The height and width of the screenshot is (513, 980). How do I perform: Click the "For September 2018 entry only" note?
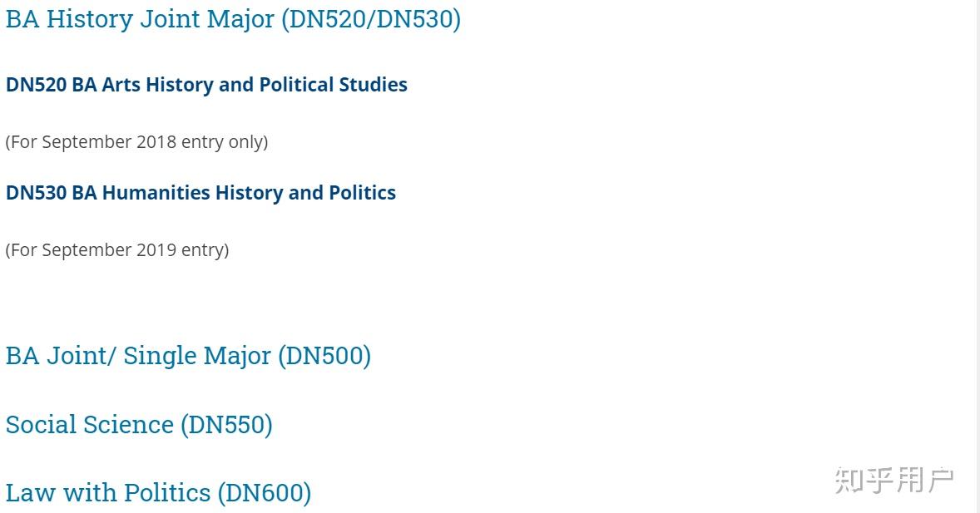(x=137, y=142)
